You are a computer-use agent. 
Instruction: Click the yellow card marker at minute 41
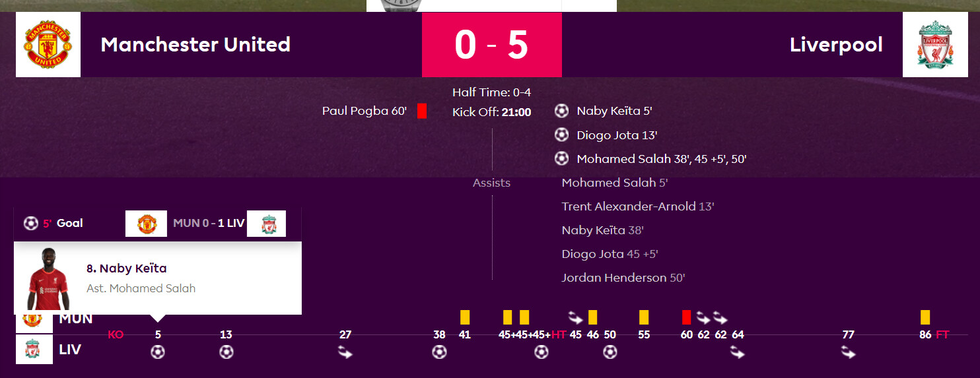pyautogui.click(x=465, y=317)
